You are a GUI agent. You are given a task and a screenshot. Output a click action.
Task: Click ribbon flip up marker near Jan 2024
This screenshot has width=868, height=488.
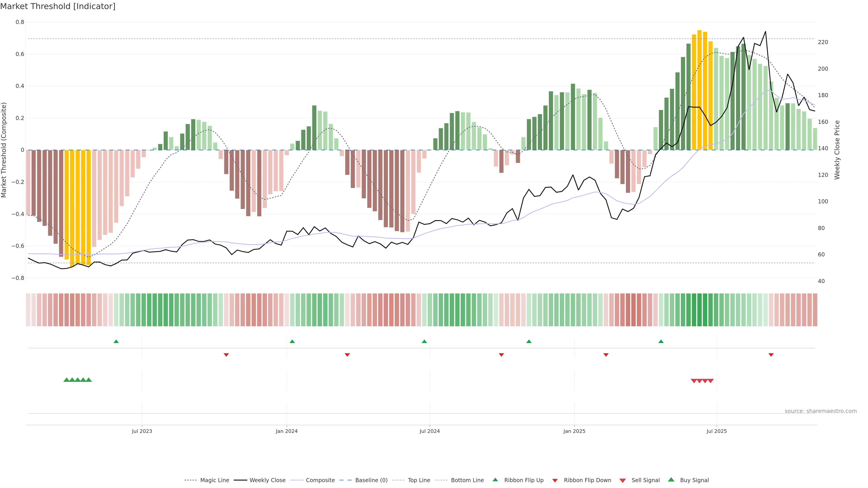(292, 342)
